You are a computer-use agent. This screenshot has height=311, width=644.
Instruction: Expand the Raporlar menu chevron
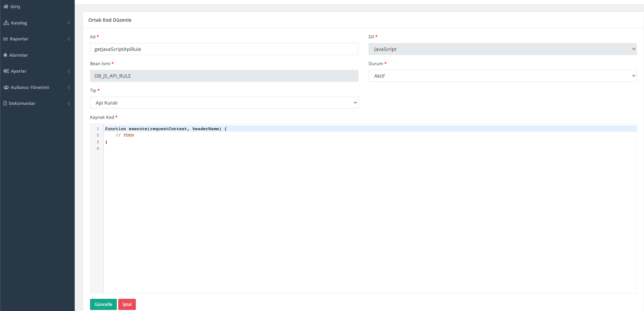tap(69, 39)
